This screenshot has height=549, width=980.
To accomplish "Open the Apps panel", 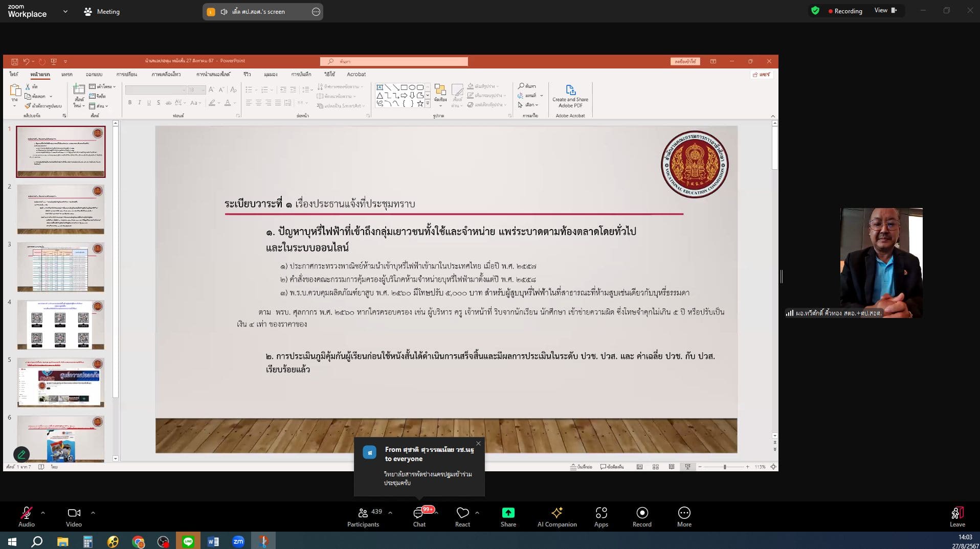I will tap(601, 513).
